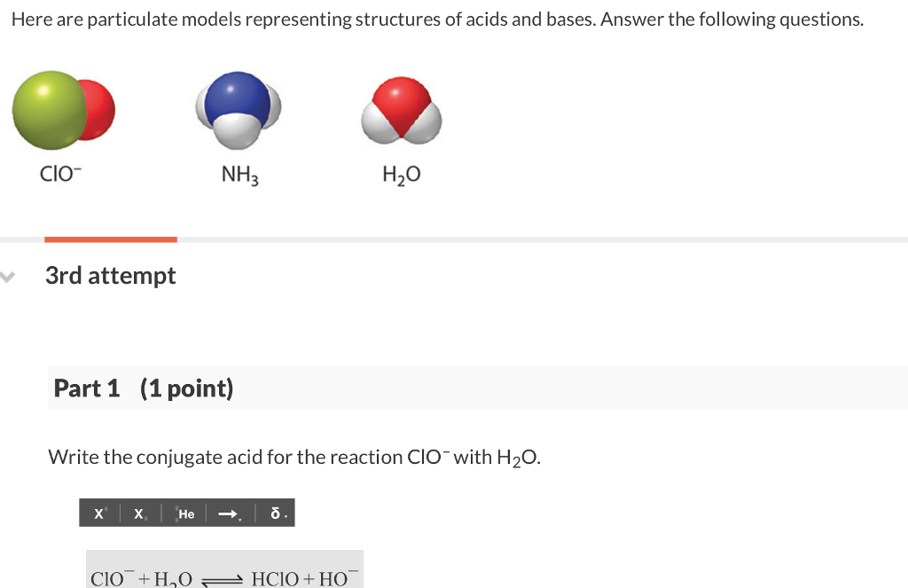Click the H₂O molecule model image
This screenshot has width=908, height=588.
401,111
